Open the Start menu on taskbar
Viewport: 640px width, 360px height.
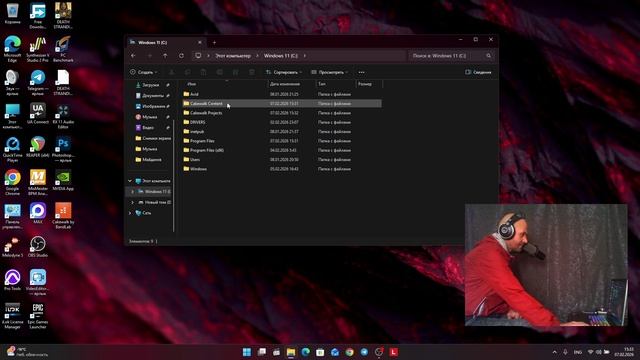point(247,352)
